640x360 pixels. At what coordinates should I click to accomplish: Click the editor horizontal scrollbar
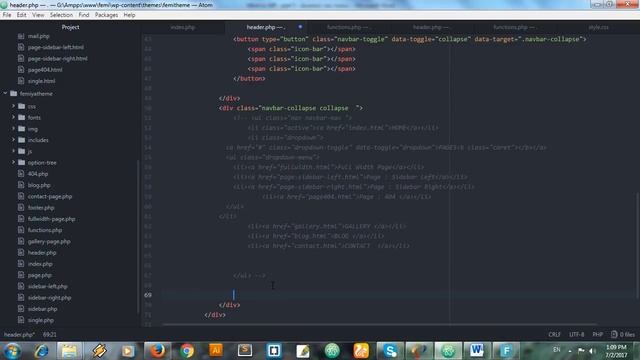point(380,325)
